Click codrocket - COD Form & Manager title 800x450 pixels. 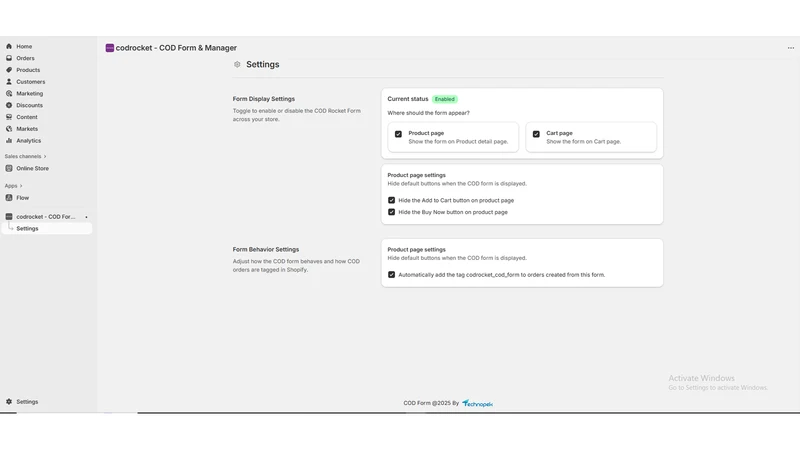coord(176,48)
